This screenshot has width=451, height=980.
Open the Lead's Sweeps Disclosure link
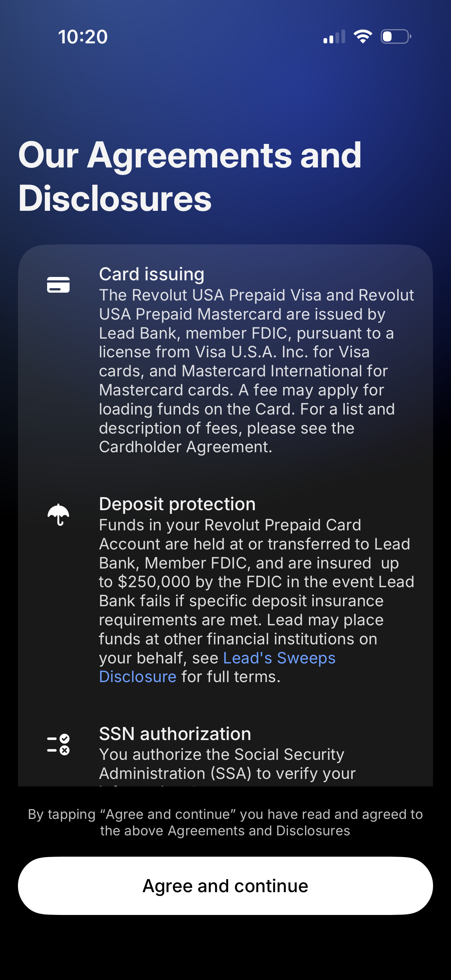[279, 658]
